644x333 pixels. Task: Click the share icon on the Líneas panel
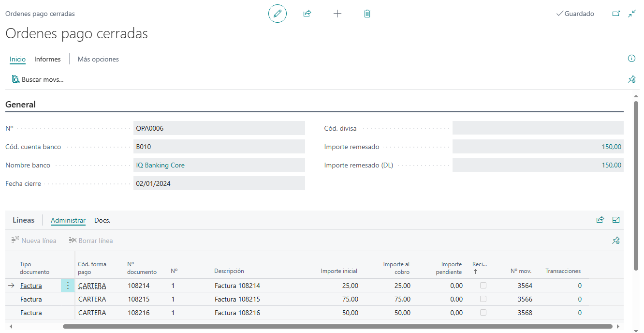click(600, 219)
